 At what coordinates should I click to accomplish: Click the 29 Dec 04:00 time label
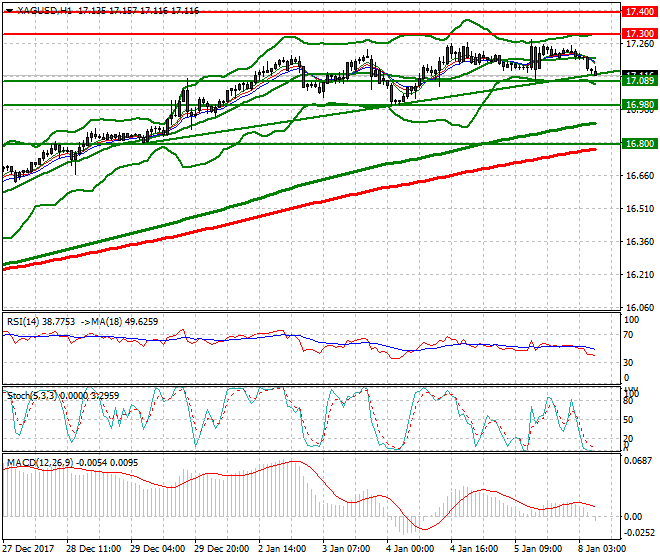(x=157, y=549)
